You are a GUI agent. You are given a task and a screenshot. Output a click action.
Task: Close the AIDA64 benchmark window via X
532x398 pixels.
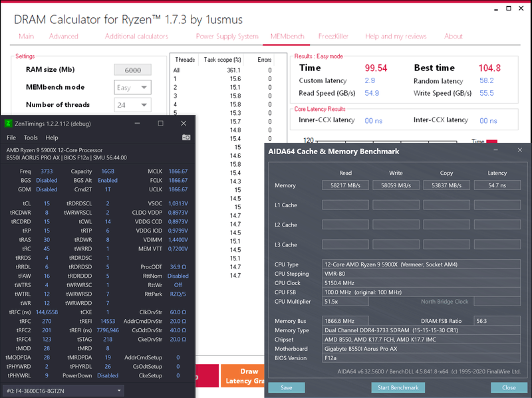click(520, 150)
